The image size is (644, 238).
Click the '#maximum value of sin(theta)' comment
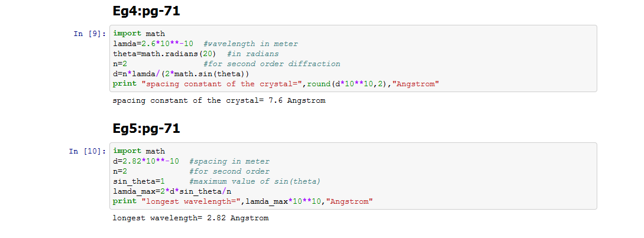point(255,181)
